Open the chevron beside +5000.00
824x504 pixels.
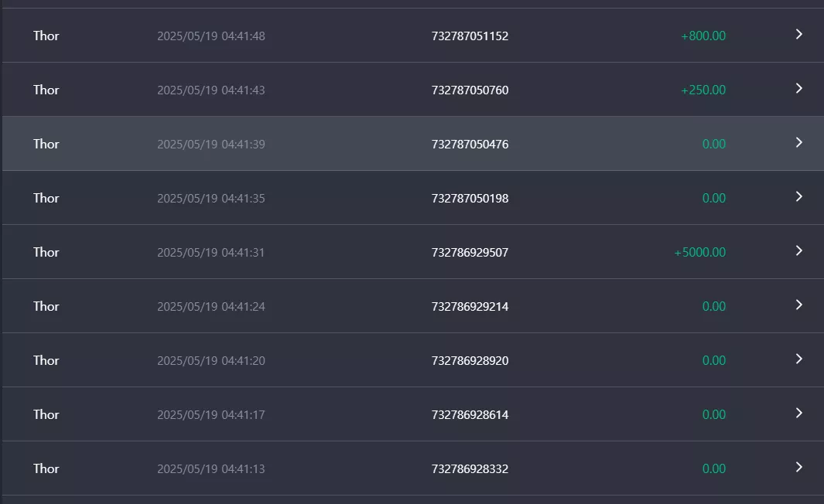coord(798,250)
